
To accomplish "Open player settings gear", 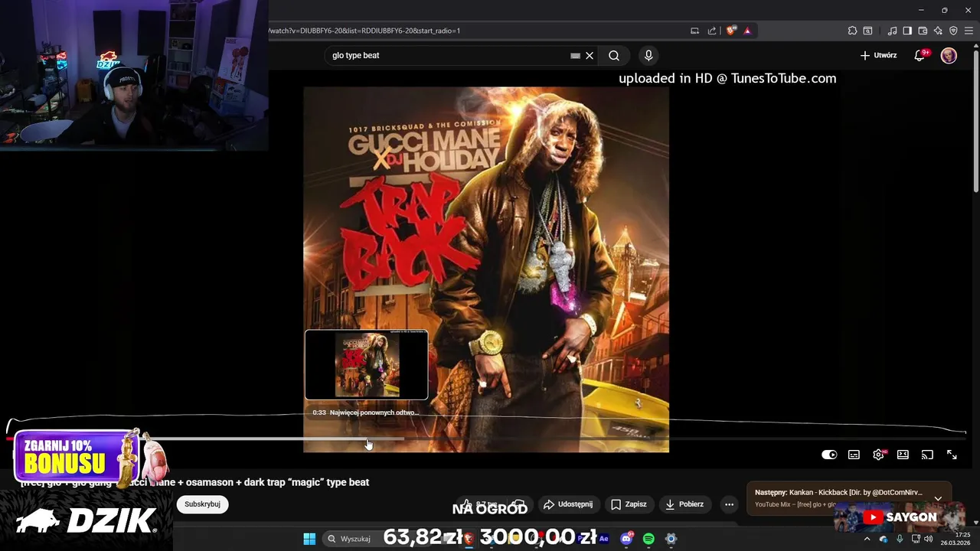I will (x=879, y=455).
